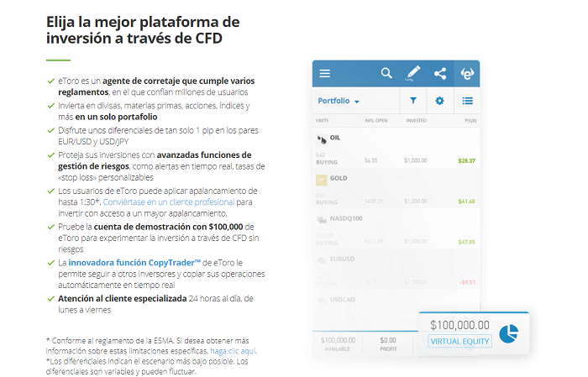
Task: Click the INVESTED column header
Action: (417, 121)
